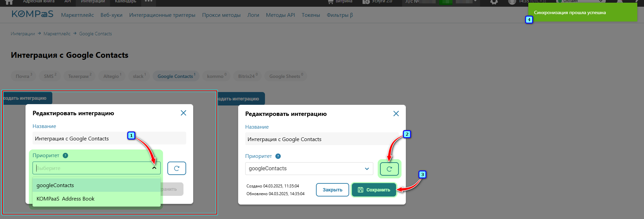Open the Методы API section
The image size is (644, 219).
[280, 15]
